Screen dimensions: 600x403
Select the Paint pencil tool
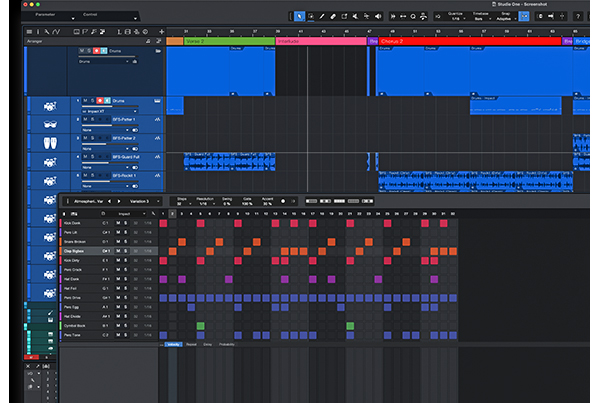(322, 16)
